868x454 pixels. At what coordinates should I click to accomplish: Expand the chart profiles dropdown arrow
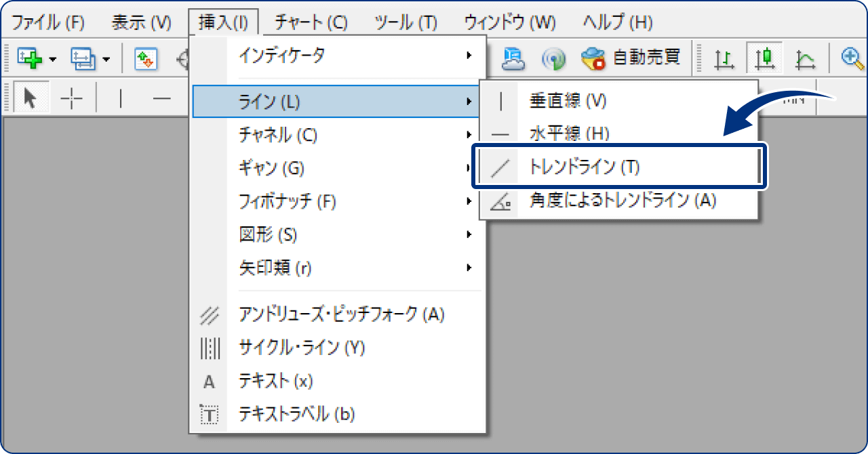coord(106,60)
